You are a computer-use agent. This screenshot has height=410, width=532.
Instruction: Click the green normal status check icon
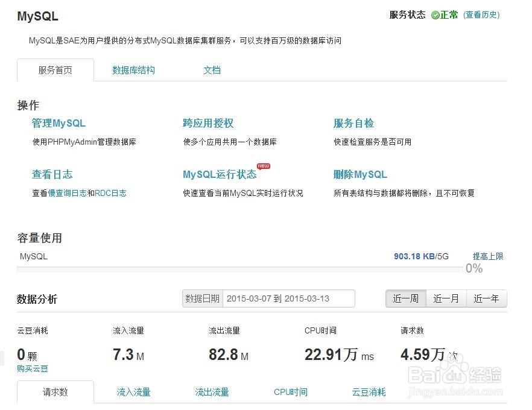[x=435, y=15]
